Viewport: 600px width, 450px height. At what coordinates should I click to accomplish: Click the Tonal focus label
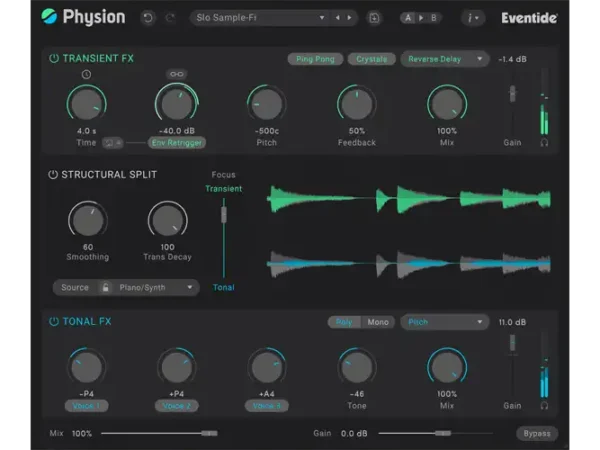point(223,287)
